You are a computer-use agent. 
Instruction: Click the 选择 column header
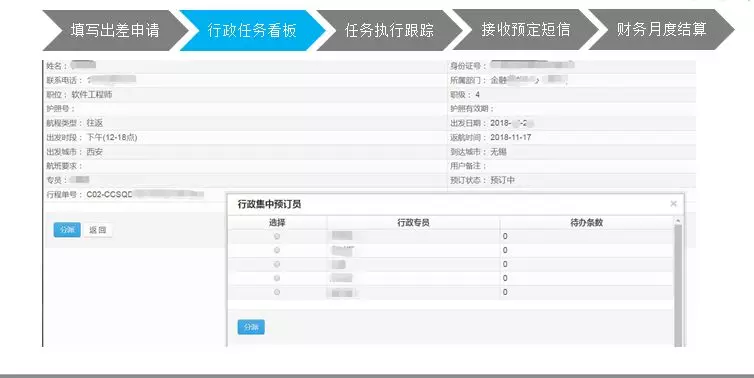click(x=277, y=223)
